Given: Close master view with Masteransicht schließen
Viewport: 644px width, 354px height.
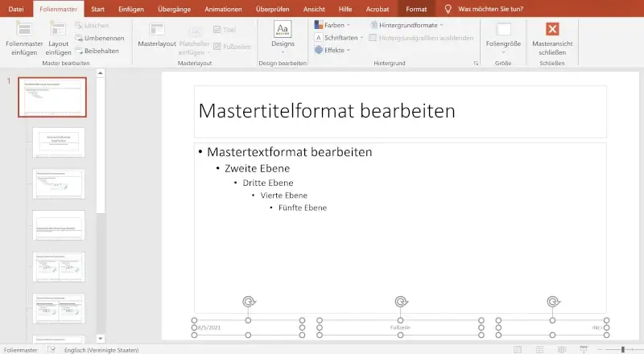Looking at the screenshot, I should 554,32.
